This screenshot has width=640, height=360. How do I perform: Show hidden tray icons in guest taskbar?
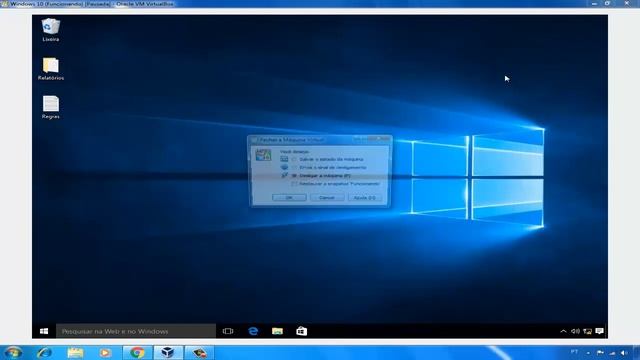point(563,331)
